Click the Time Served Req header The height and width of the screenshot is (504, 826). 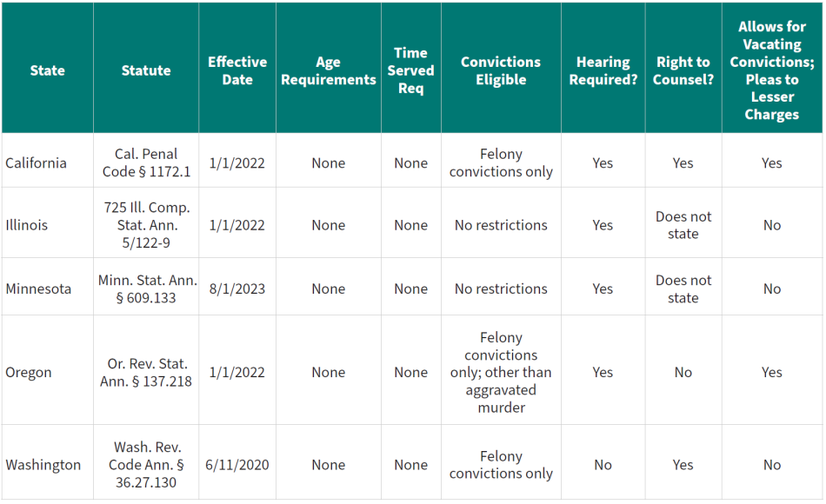410,70
